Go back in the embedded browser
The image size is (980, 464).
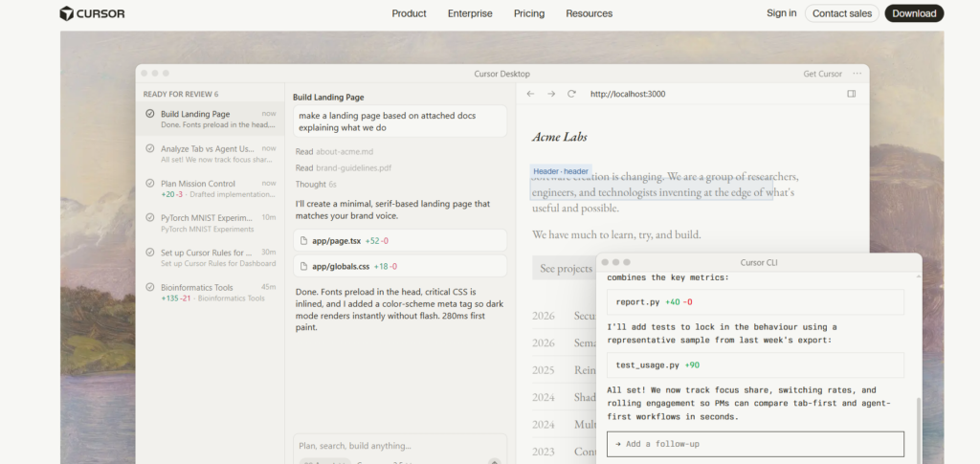click(530, 94)
